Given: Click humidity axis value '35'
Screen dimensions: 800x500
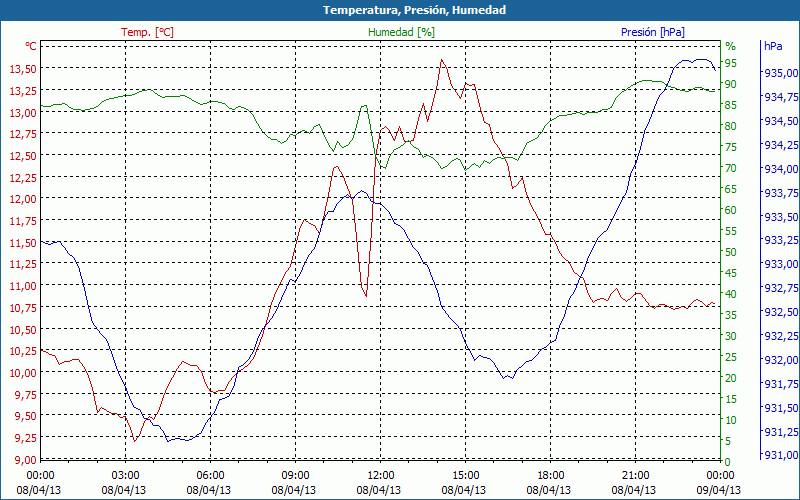Looking at the screenshot, I should click(x=731, y=315).
